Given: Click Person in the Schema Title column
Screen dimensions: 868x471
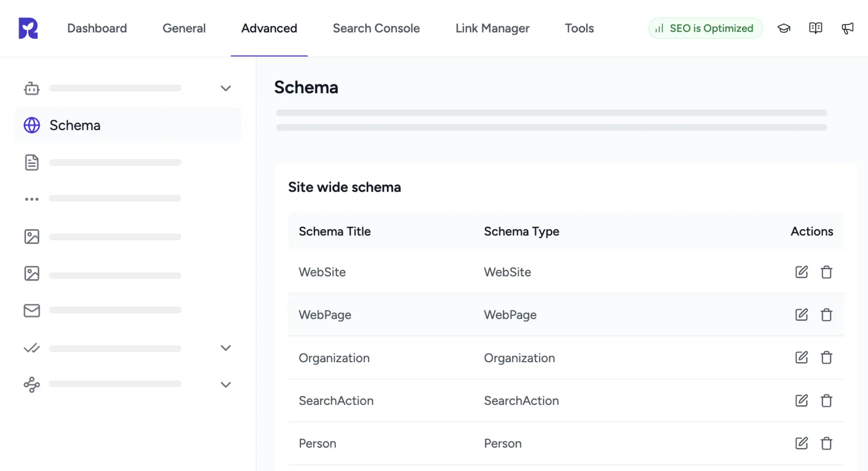Looking at the screenshot, I should (x=317, y=443).
